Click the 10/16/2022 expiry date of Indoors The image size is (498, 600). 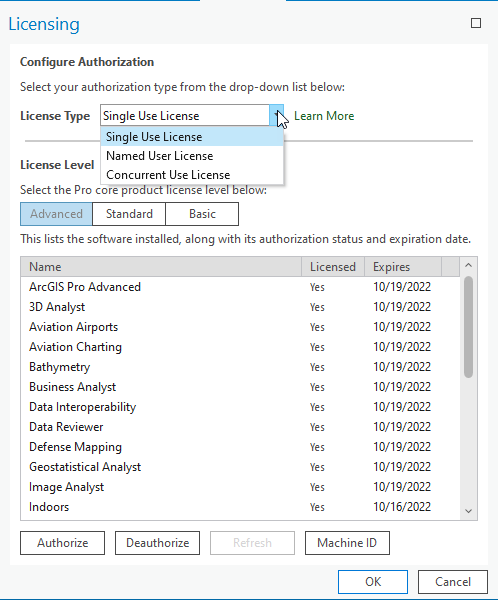tap(402, 507)
